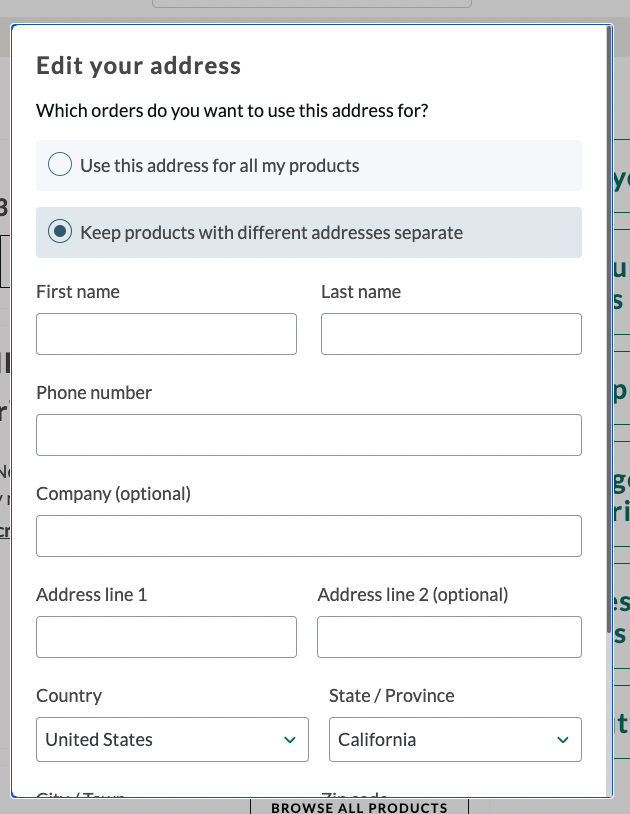Screen dimensions: 630x814
Task: Focus the Last name input field
Action: coord(451,334)
